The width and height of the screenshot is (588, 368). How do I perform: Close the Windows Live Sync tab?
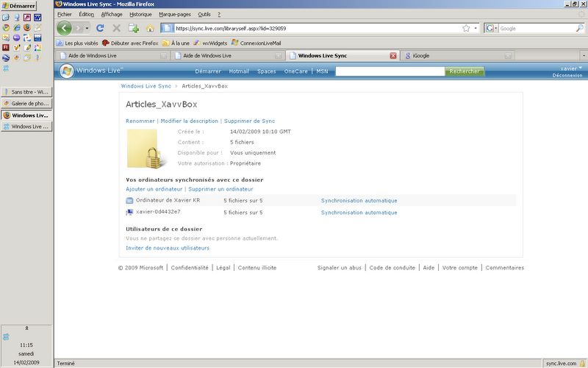pyautogui.click(x=393, y=56)
